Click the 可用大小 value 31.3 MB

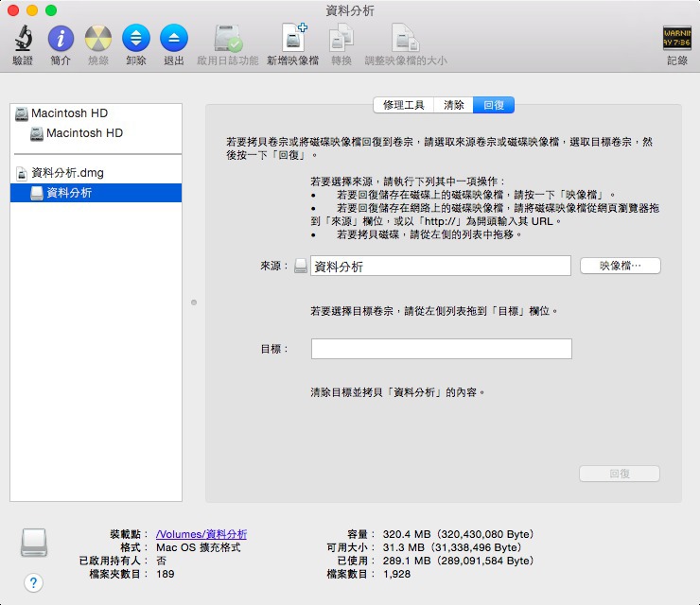[452, 547]
